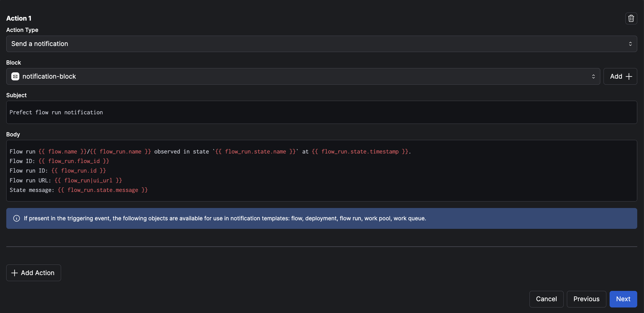Screen dimensions: 644x313
Task: Click the 'Flow run URL' line in Body
Action: click(66, 180)
